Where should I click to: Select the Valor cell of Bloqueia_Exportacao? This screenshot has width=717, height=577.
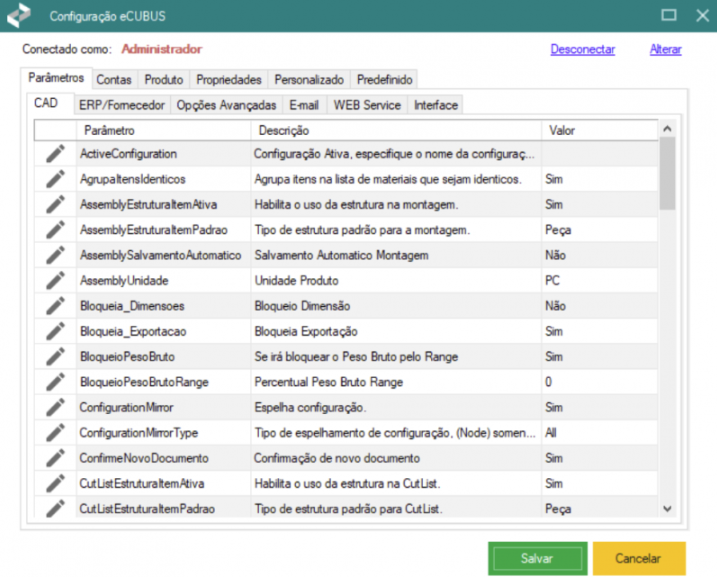(598, 331)
